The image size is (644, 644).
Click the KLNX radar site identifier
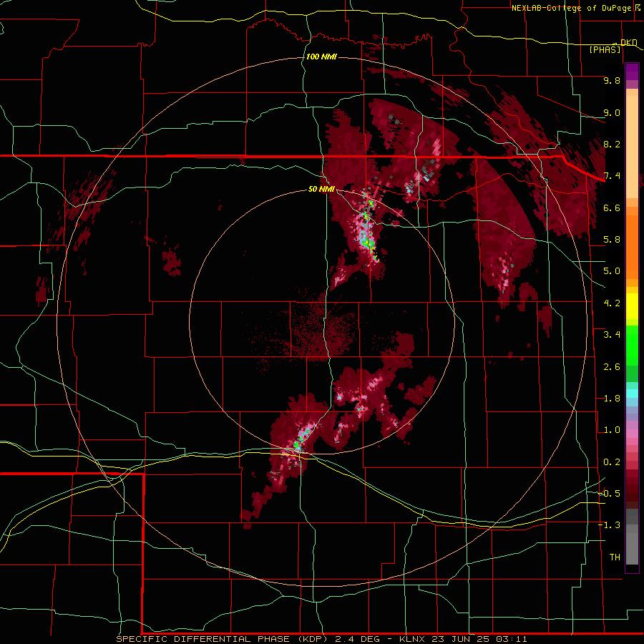tap(413, 639)
